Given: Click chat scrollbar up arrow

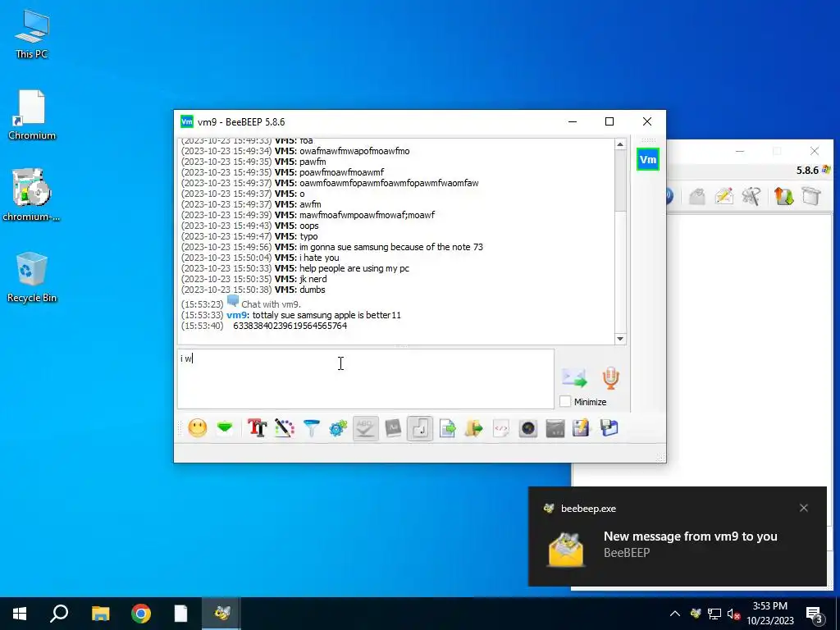Looking at the screenshot, I should [x=620, y=144].
